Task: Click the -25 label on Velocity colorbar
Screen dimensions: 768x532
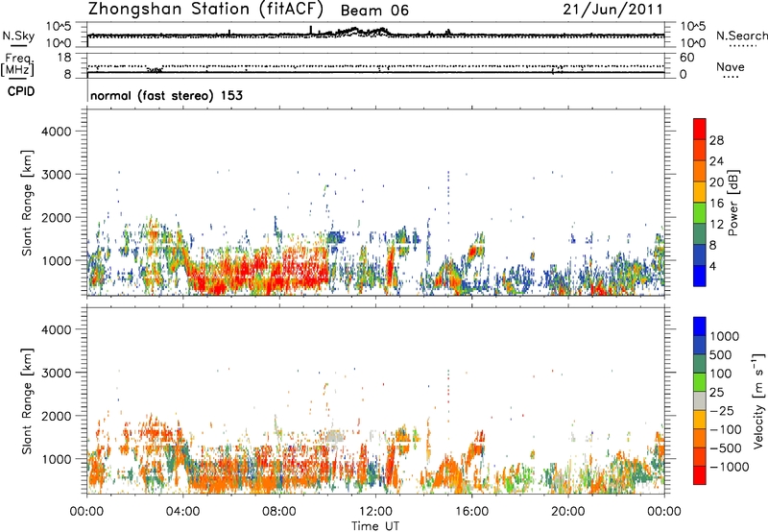Action: [722, 411]
